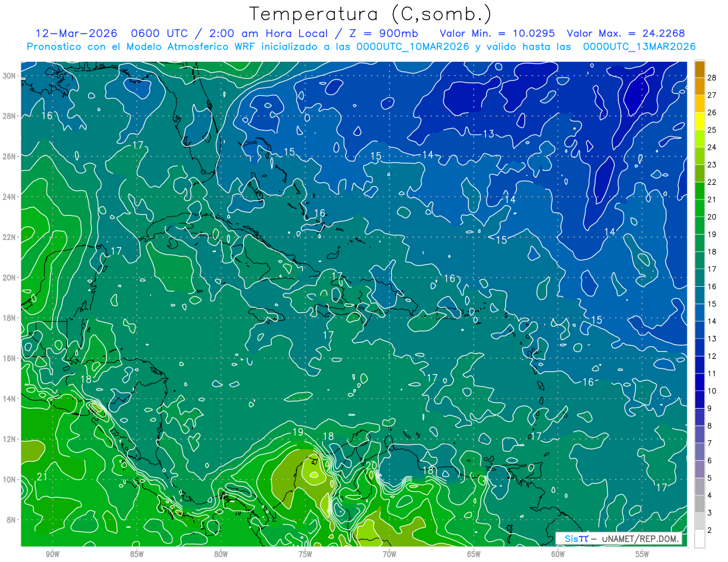Click the '18N' latitude axis label
Image resolution: width=728 pixels, height=562 pixels.
tap(8, 318)
